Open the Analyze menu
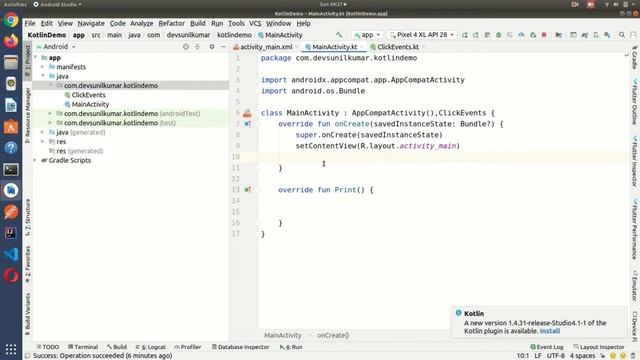The width and height of the screenshot is (640, 360). click(142, 24)
